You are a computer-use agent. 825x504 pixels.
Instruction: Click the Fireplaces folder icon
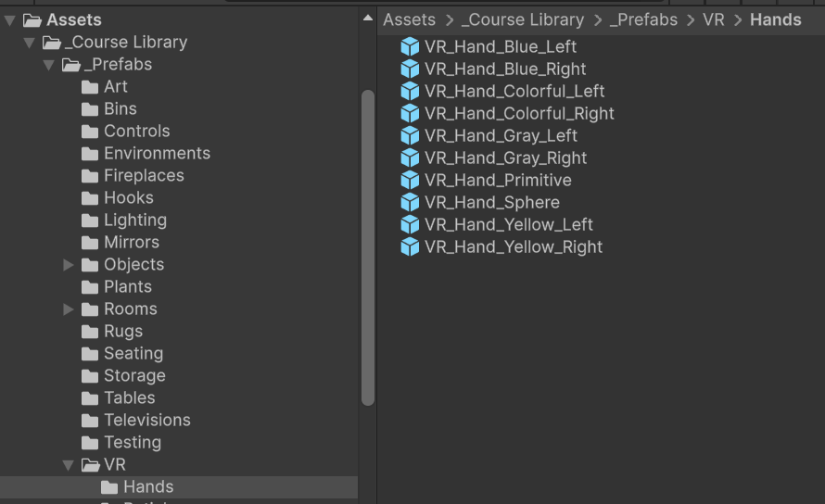coord(90,176)
